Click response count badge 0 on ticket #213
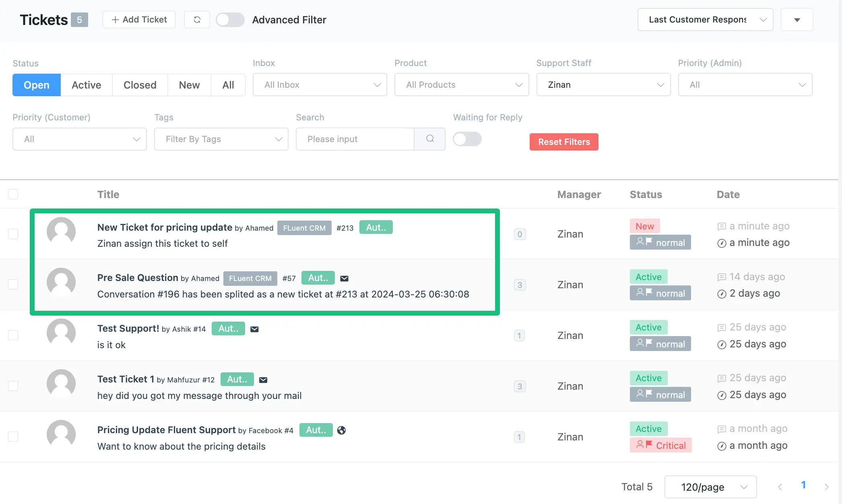The image size is (842, 504). (520, 234)
